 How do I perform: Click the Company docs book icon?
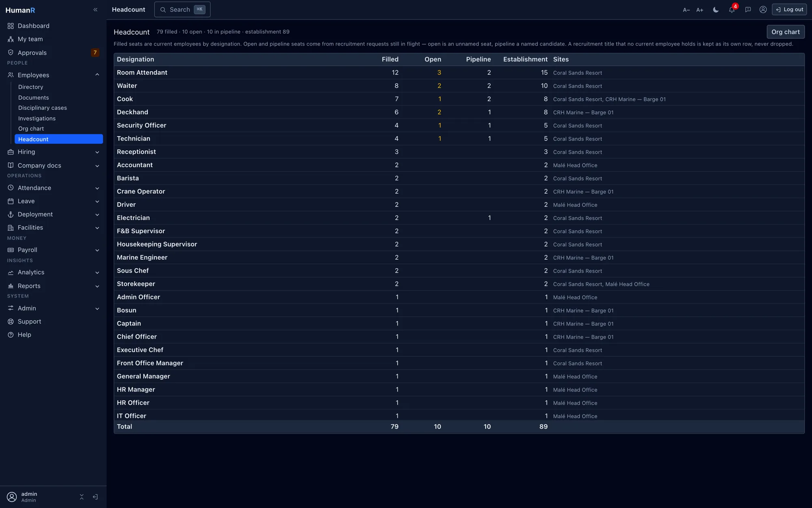[11, 165]
